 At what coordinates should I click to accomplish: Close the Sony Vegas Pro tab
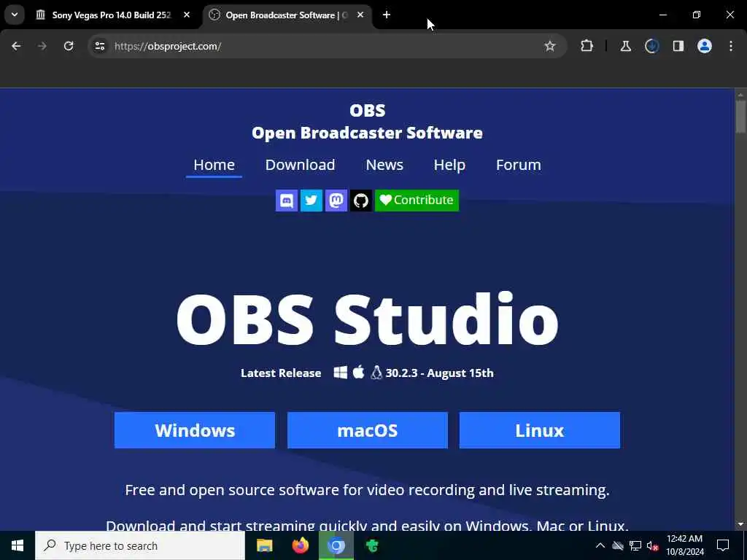coord(187,15)
